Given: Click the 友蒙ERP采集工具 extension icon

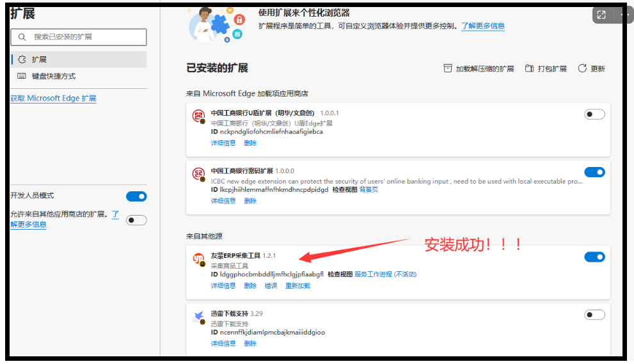Looking at the screenshot, I should pos(198,259).
